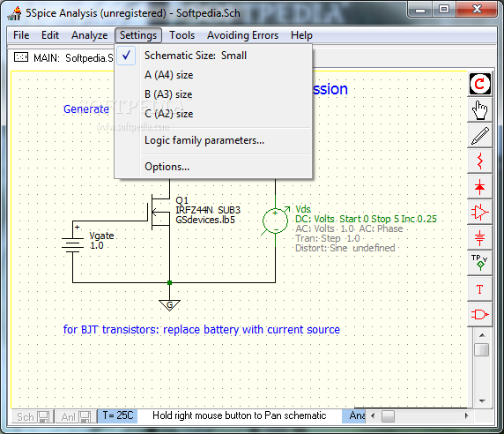Click Hold right mouse button hint text

tap(239, 415)
